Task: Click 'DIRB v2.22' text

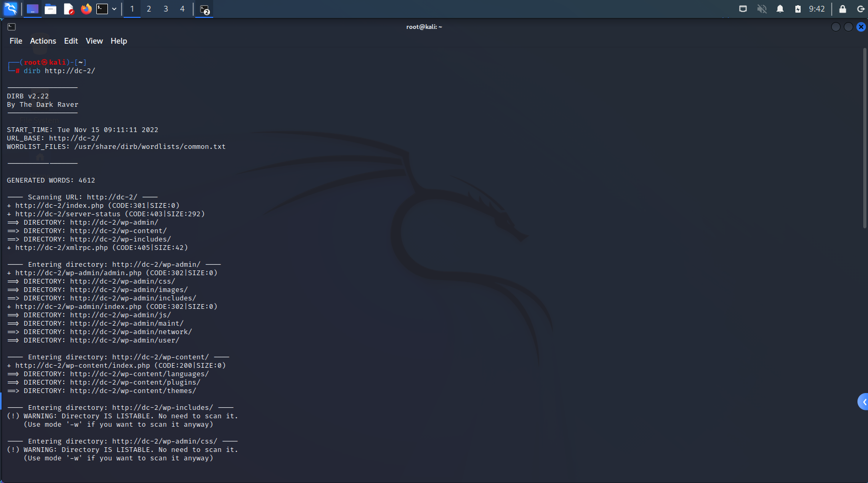Action: tap(28, 96)
